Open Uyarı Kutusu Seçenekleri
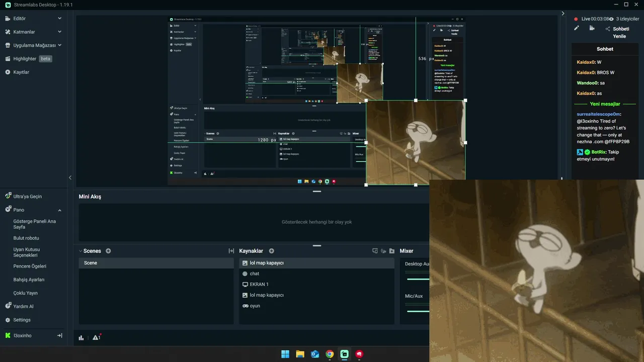This screenshot has height=362, width=644. point(27,252)
